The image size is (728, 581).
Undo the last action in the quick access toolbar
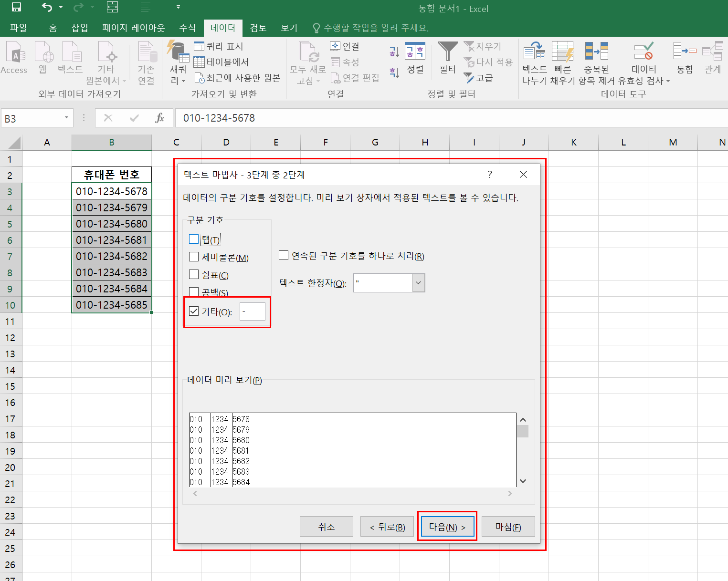click(47, 7)
